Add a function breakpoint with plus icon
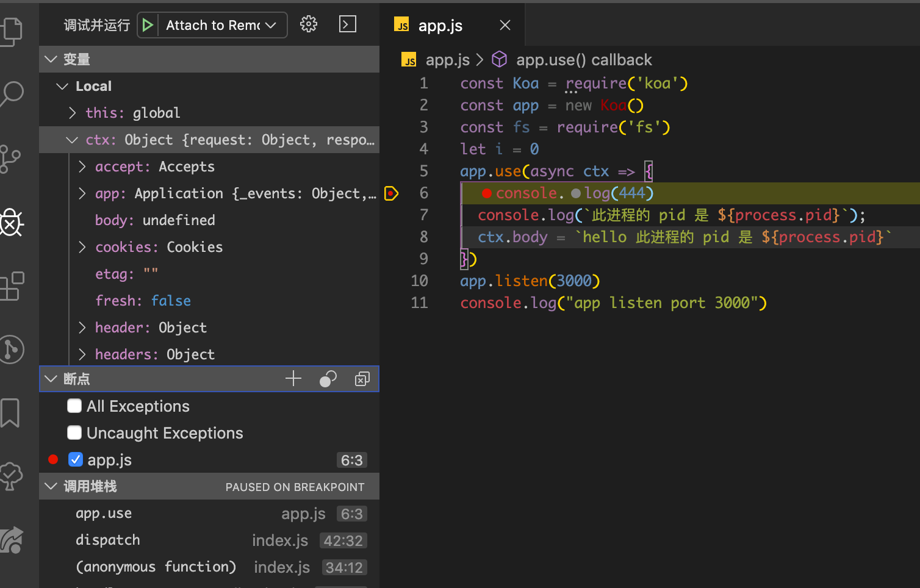Image resolution: width=920 pixels, height=588 pixels. pyautogui.click(x=293, y=379)
